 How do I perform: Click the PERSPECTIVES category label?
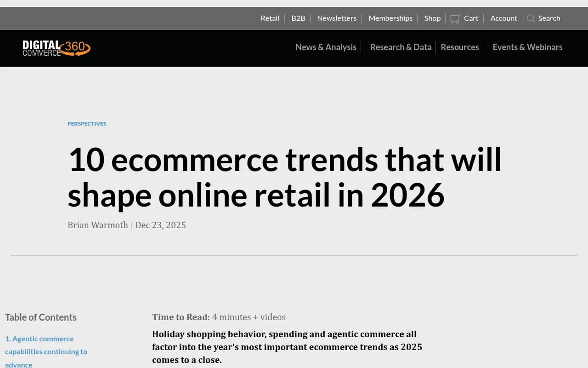point(87,123)
